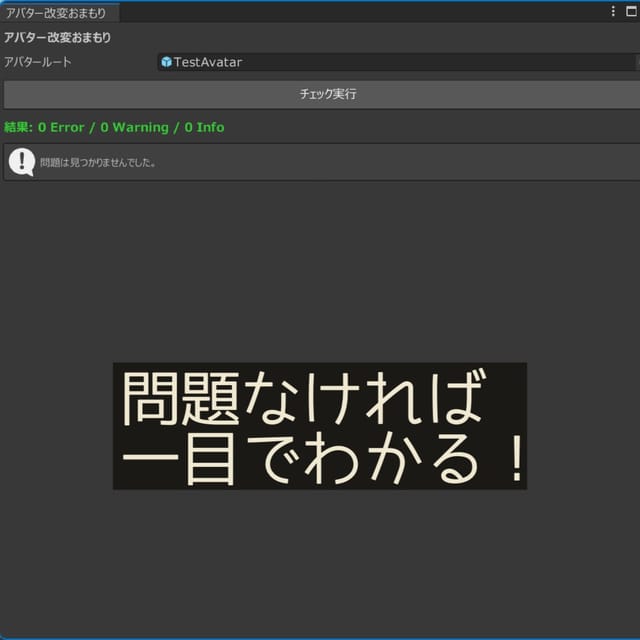
Task: Open the window's three-dot options menu
Action: pos(613,12)
